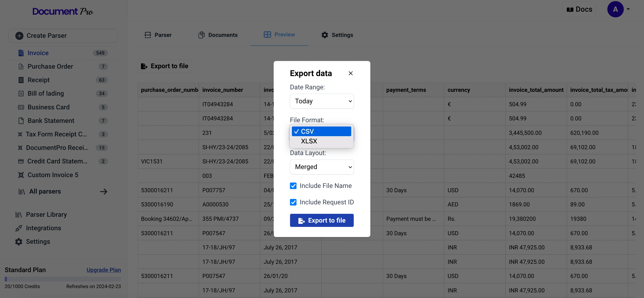Switch to the Parser tab
The image size is (644, 298).
(158, 35)
